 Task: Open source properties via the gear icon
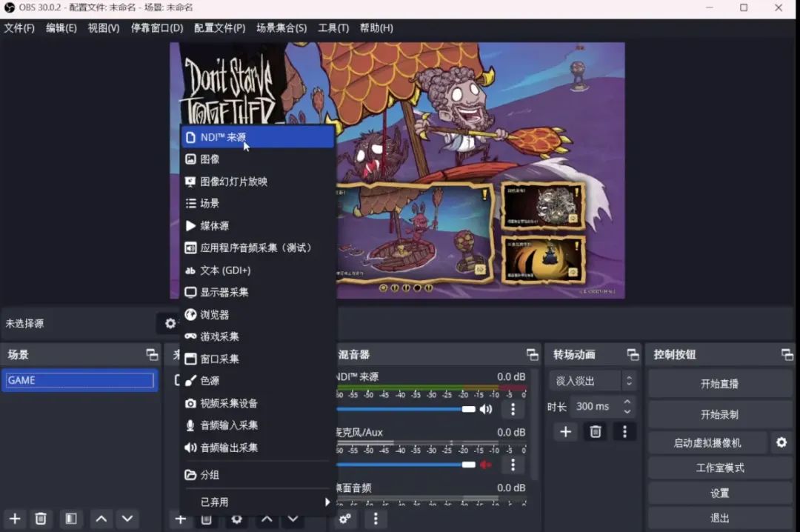[236, 519]
